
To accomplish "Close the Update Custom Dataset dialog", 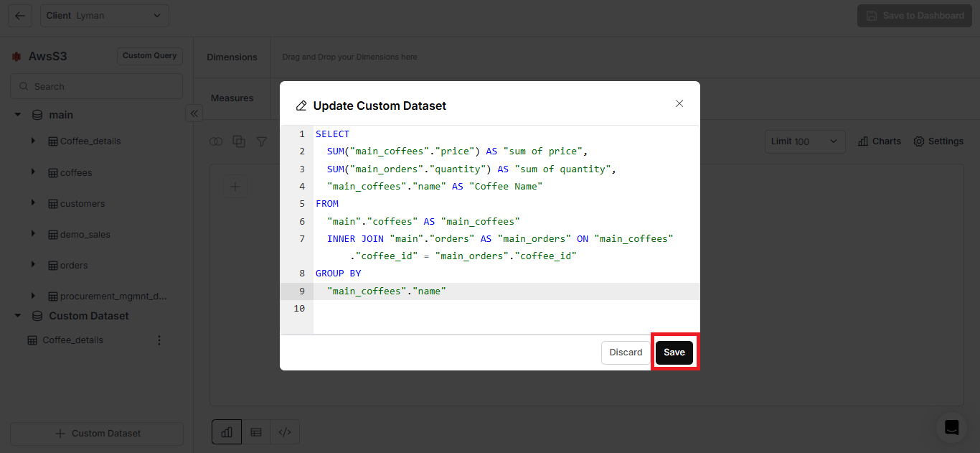I will point(679,103).
